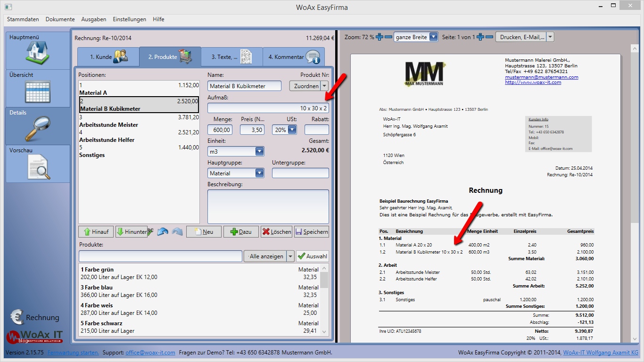Select position 4 Arbeitsstunde Helfer

(x=139, y=136)
